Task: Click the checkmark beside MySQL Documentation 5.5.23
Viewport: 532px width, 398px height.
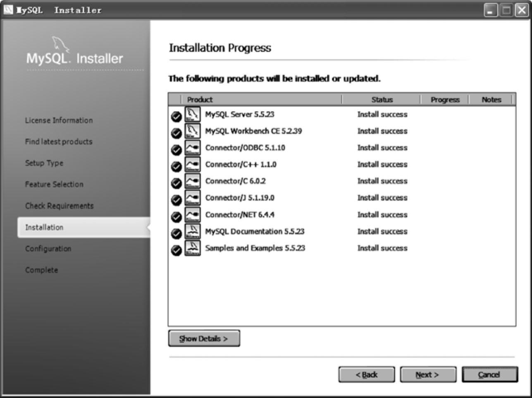Action: coord(177,234)
